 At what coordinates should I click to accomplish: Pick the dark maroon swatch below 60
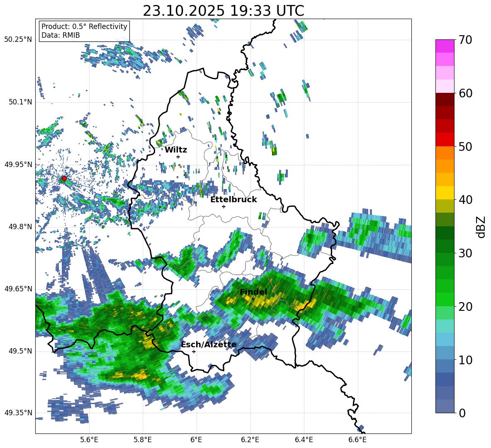(445, 99)
